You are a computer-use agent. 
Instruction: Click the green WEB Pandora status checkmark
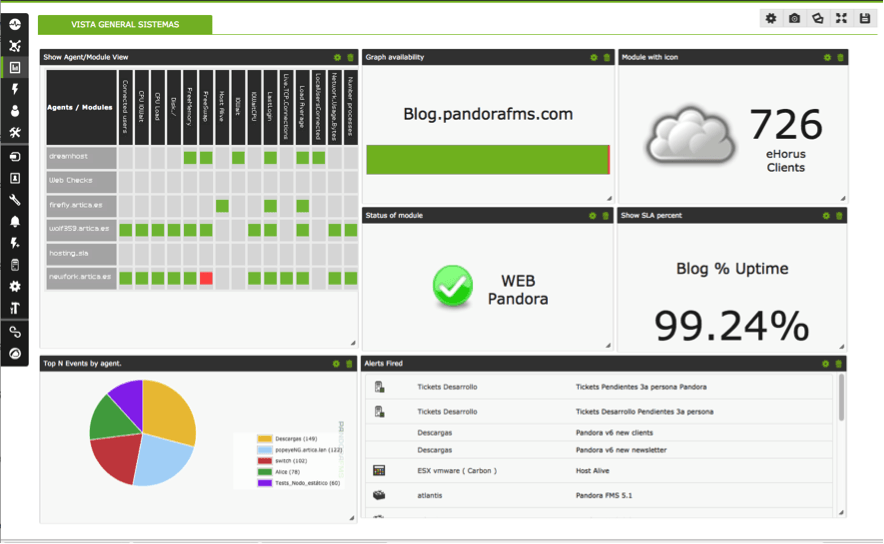pyautogui.click(x=453, y=286)
